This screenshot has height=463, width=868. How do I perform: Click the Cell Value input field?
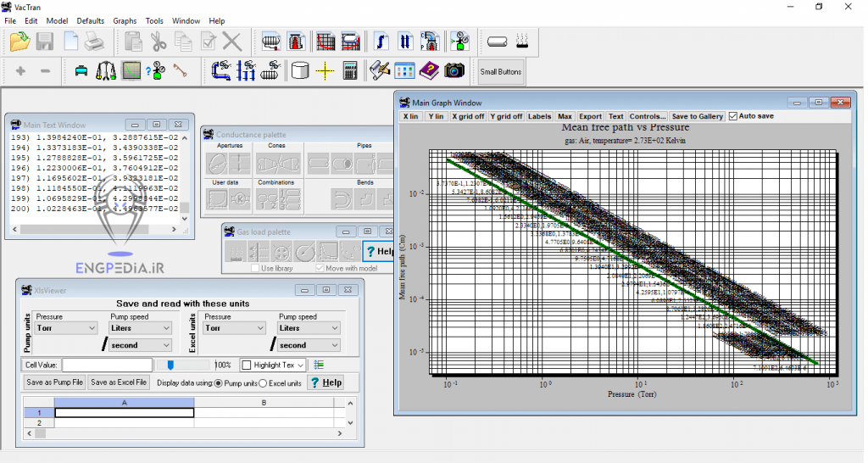point(107,365)
